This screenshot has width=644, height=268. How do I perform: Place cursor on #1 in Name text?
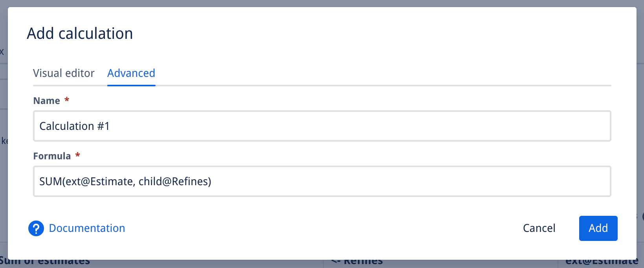point(103,126)
